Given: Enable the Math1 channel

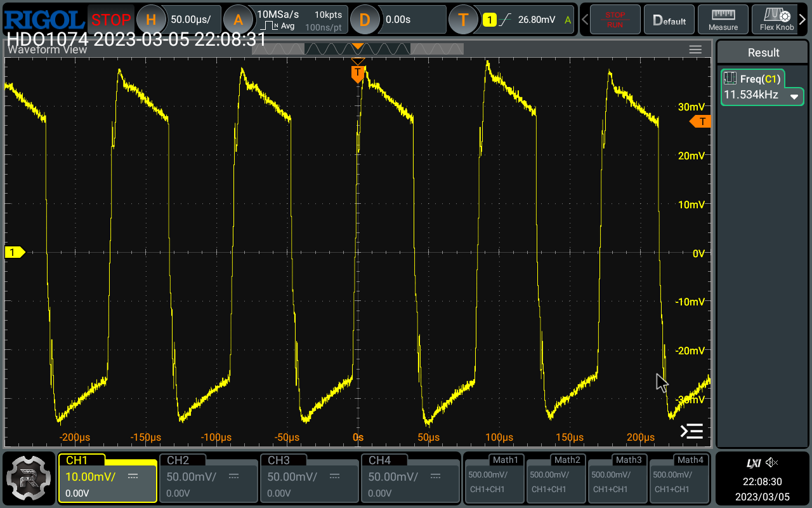Looking at the screenshot, I should [x=495, y=478].
